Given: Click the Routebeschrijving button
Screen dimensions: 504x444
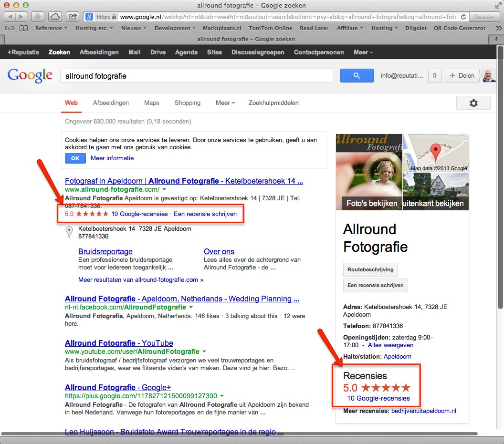Looking at the screenshot, I should pyautogui.click(x=370, y=269).
